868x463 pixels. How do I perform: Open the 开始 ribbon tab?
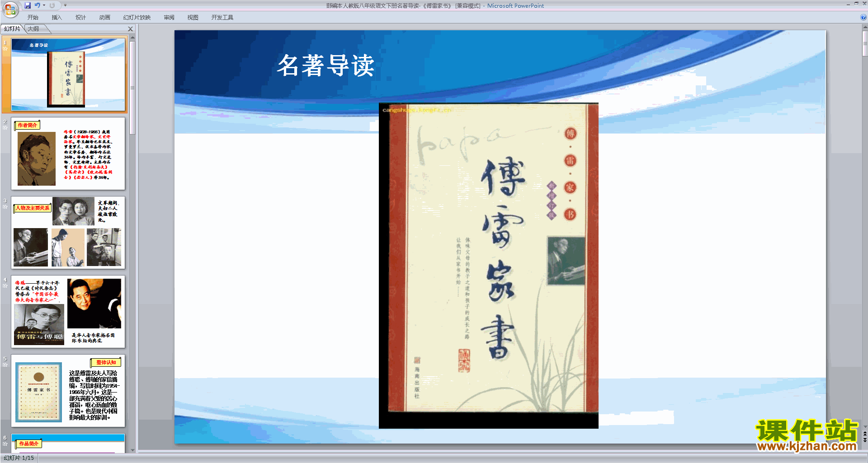pos(33,18)
